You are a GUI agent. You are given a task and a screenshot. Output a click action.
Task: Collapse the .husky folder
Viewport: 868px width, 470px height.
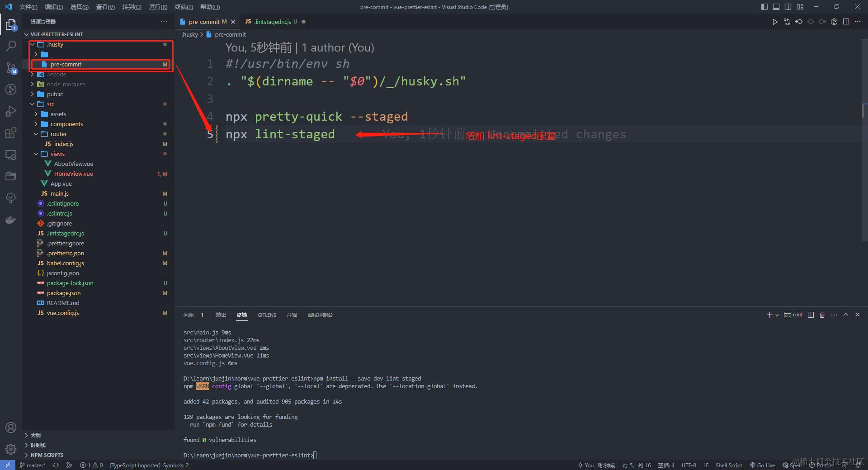[x=33, y=44]
